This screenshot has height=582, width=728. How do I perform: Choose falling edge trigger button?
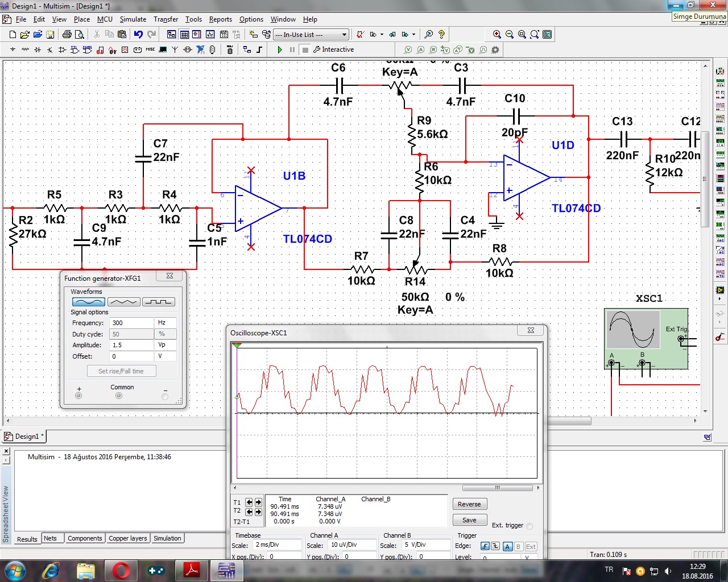(x=495, y=546)
